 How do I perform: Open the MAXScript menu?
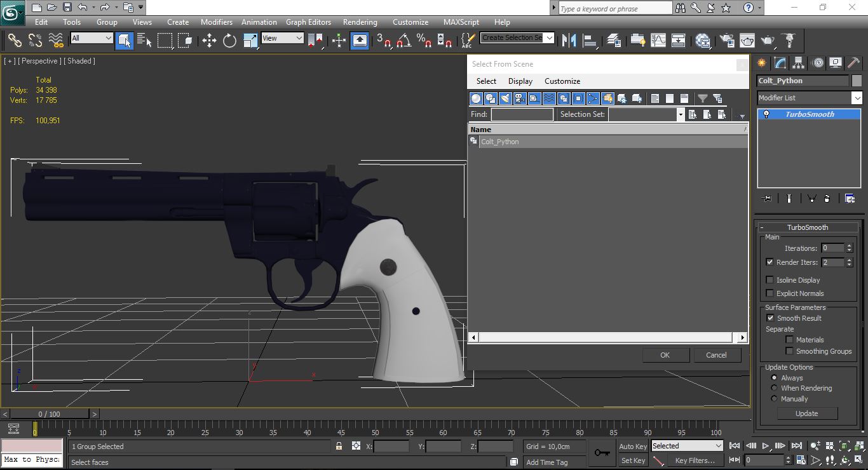click(461, 22)
